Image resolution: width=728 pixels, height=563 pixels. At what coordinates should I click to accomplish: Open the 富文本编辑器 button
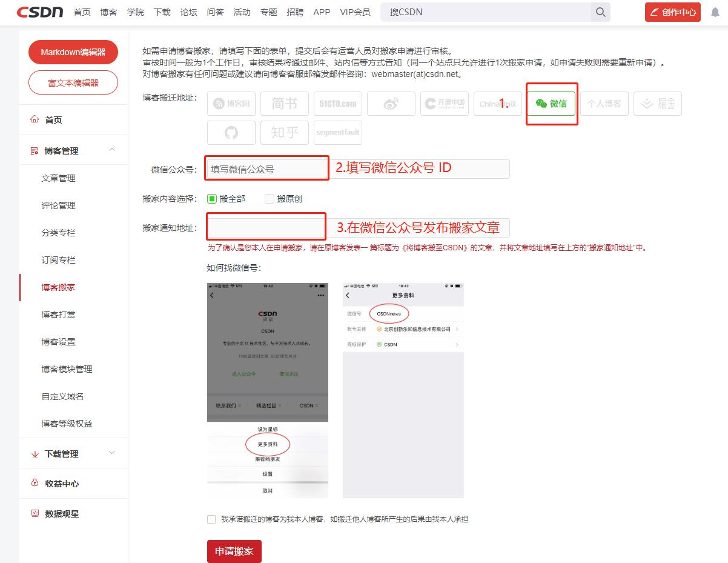click(73, 83)
